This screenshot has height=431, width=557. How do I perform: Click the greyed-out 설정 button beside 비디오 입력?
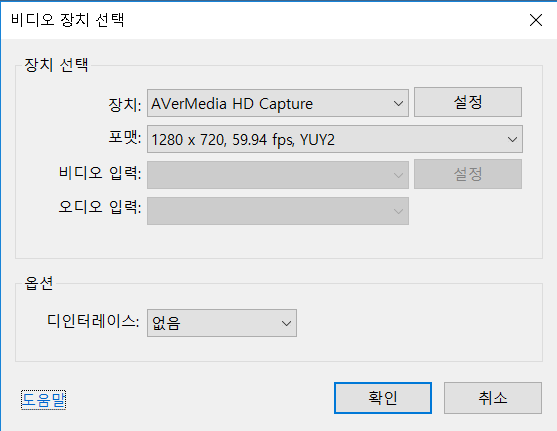pyautogui.click(x=468, y=174)
